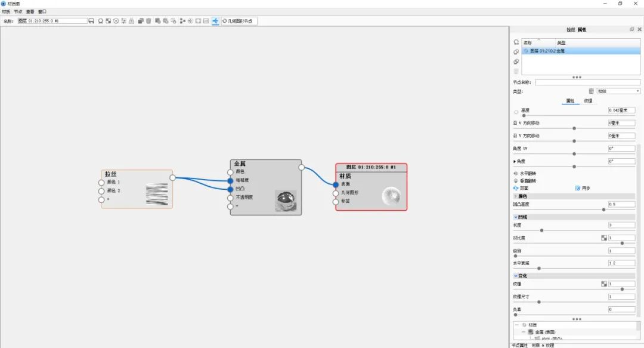Viewport: 644px width, 348px height.
Task: Collapse the 金属 (表面) tree node
Action: 524,332
